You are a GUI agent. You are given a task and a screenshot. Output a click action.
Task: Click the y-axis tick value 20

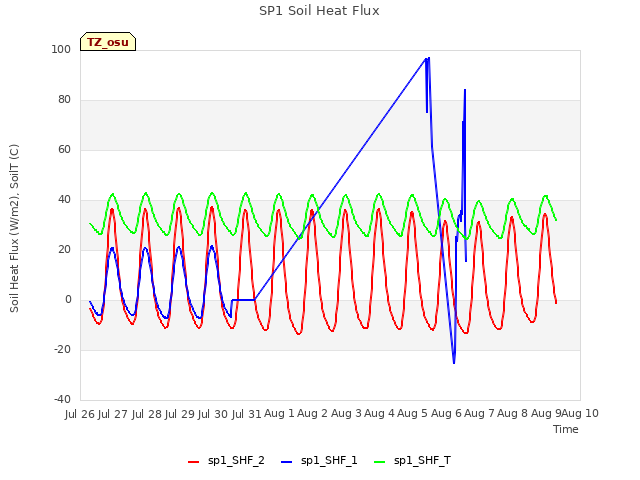tap(64, 249)
